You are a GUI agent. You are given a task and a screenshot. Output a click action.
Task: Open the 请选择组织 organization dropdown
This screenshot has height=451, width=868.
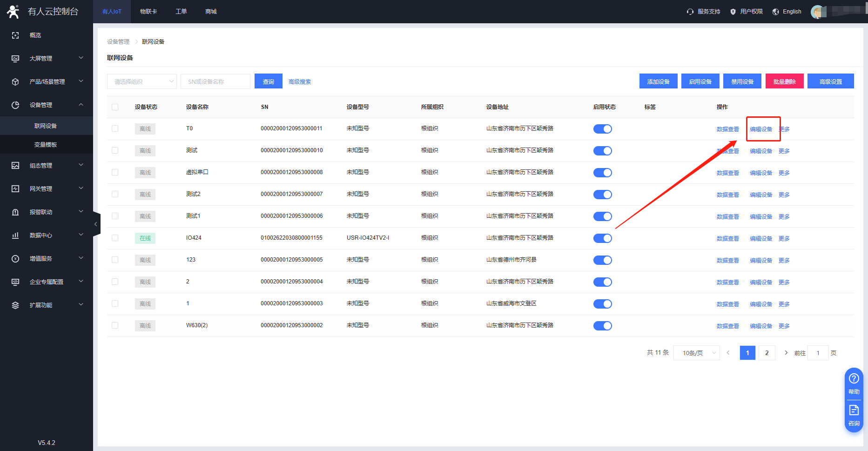coord(141,81)
